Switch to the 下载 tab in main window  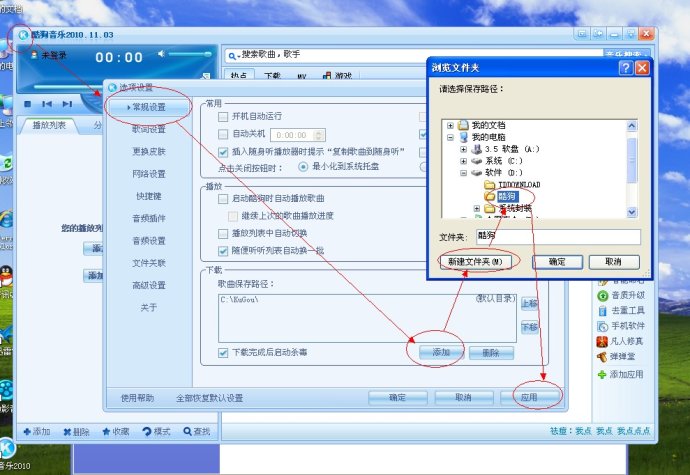pyautogui.click(x=272, y=76)
